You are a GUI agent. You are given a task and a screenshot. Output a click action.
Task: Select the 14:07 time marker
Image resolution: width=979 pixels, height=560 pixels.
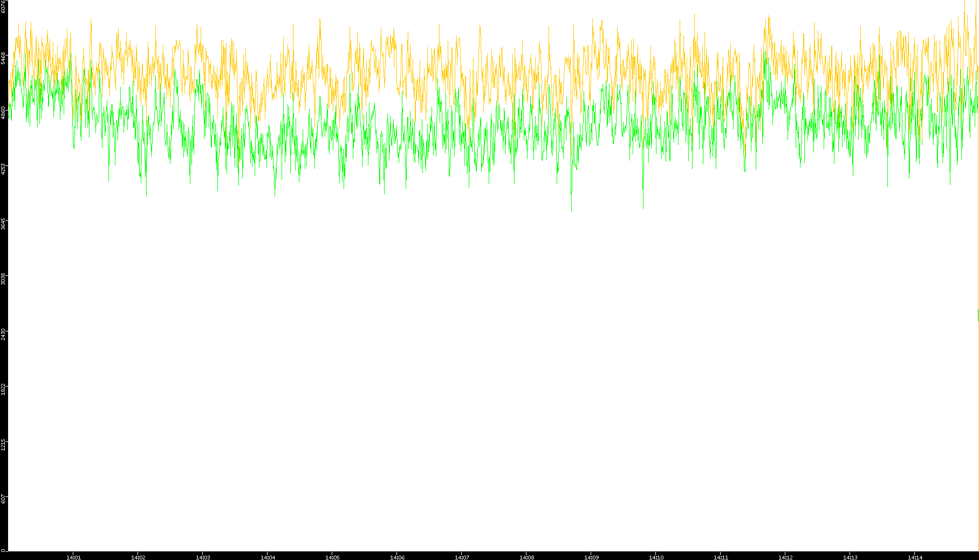pos(462,557)
